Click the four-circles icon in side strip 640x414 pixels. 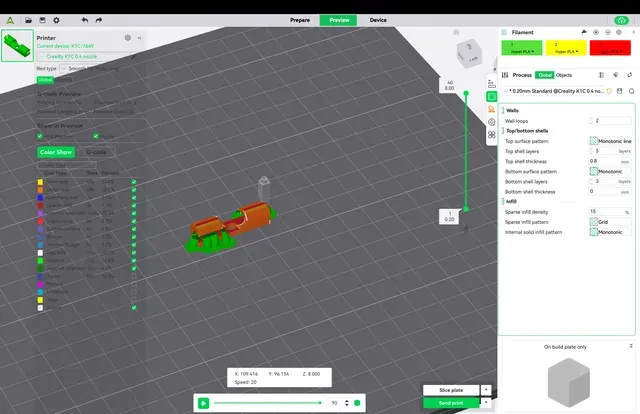(491, 135)
